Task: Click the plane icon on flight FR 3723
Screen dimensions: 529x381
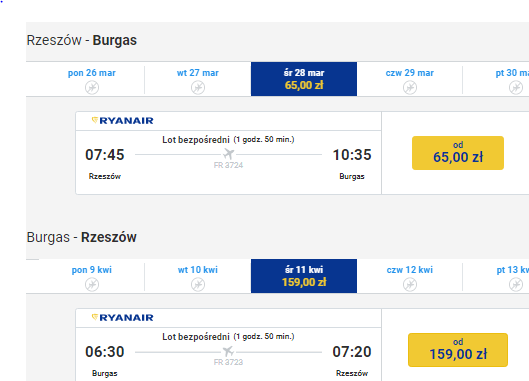Action: pyautogui.click(x=228, y=351)
